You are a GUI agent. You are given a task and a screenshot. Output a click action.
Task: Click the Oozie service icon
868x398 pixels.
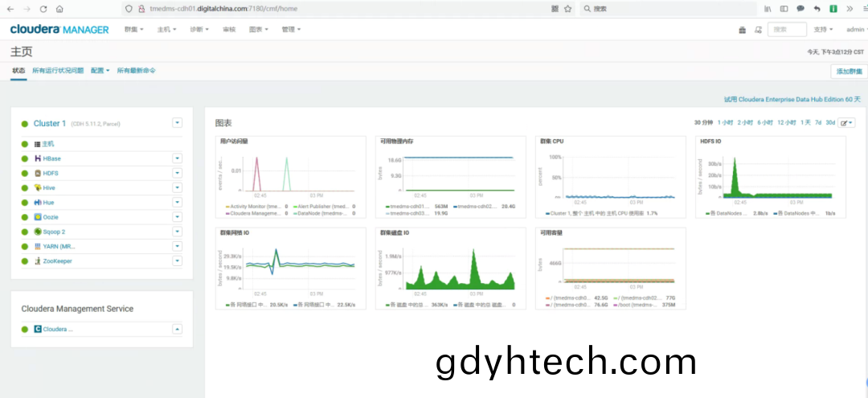tap(38, 217)
